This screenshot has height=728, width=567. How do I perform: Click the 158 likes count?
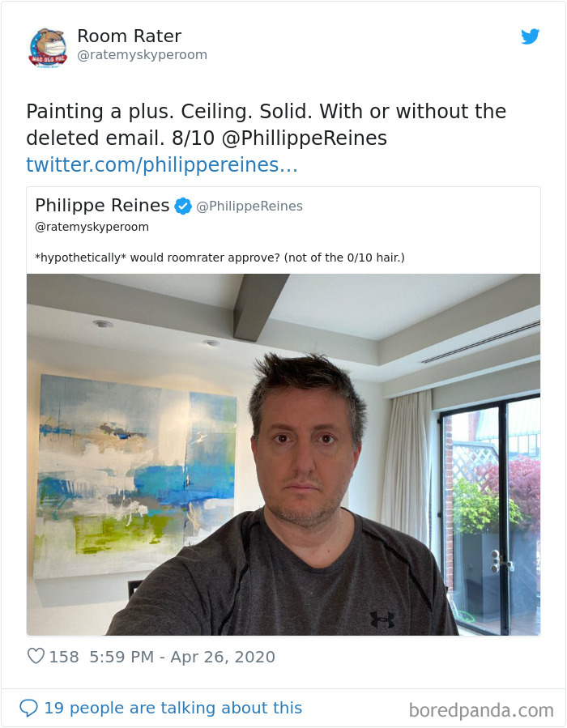(64, 657)
